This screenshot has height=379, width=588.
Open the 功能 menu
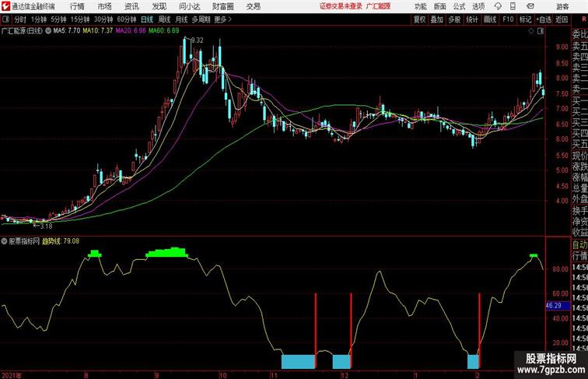click(x=420, y=6)
